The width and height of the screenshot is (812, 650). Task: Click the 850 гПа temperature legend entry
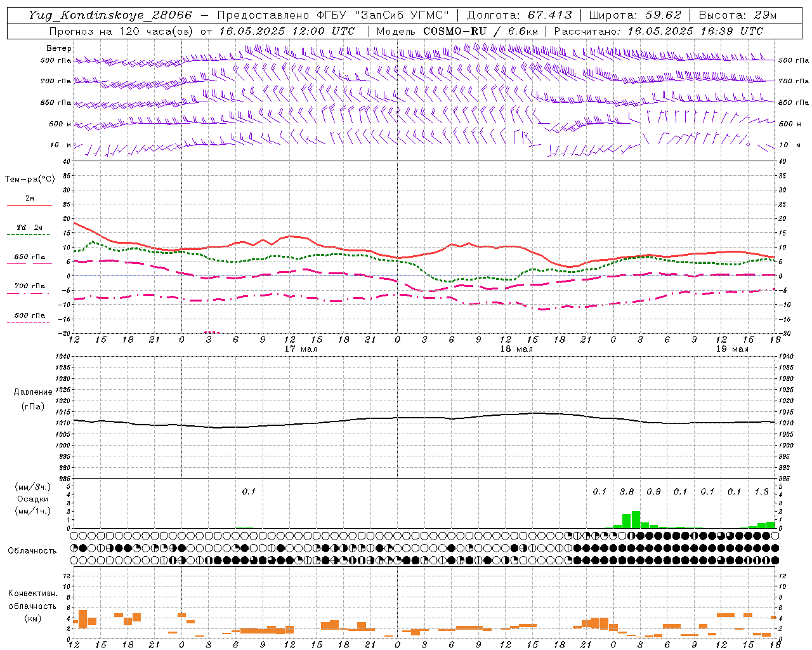pos(29,257)
